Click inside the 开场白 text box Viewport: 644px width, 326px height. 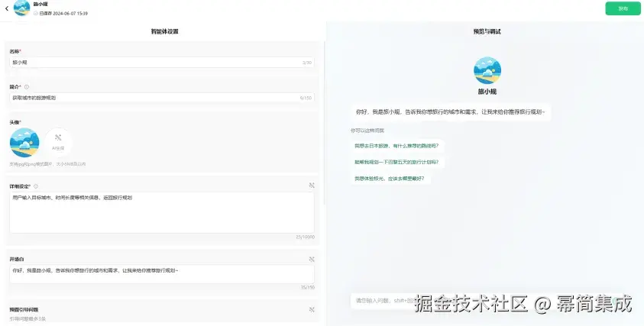coord(162,274)
